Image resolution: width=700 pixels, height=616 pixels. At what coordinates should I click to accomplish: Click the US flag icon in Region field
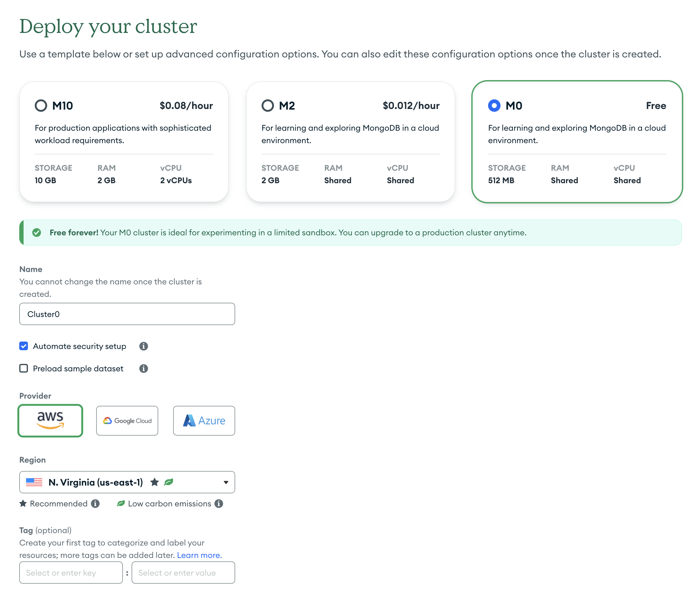pyautogui.click(x=34, y=482)
